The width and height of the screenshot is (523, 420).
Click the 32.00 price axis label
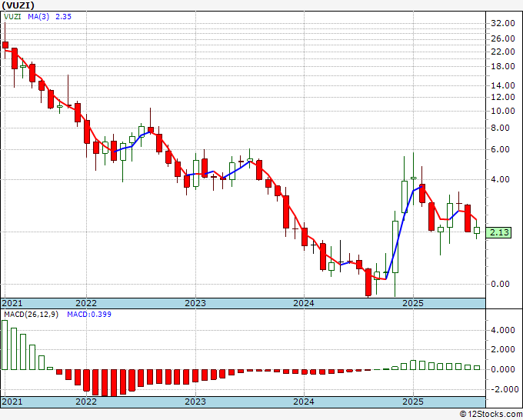point(503,23)
